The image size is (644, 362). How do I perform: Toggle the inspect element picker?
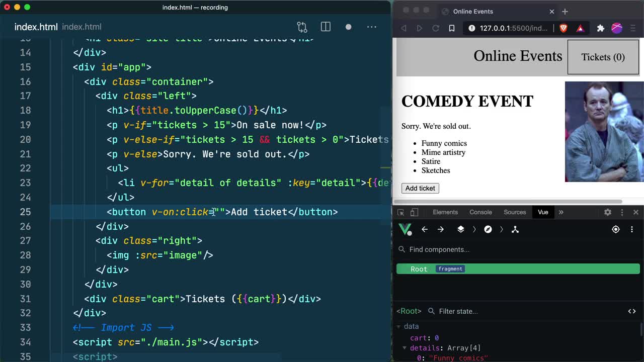click(401, 212)
